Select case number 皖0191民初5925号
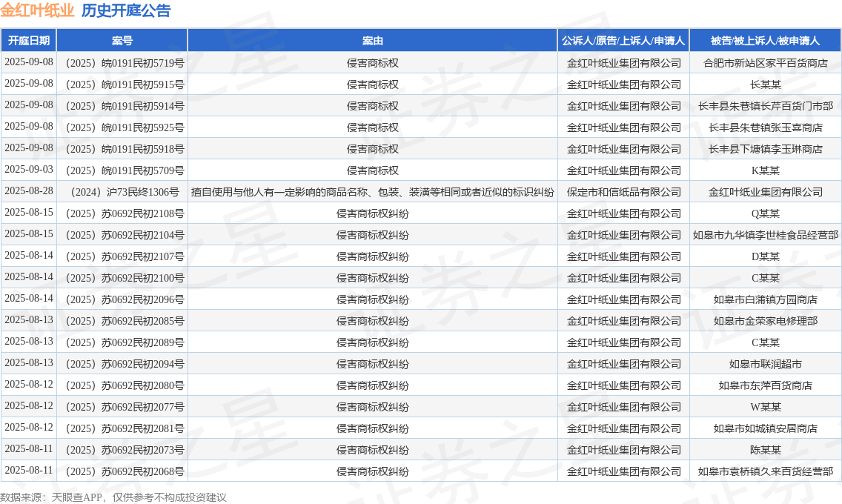 click(125, 127)
